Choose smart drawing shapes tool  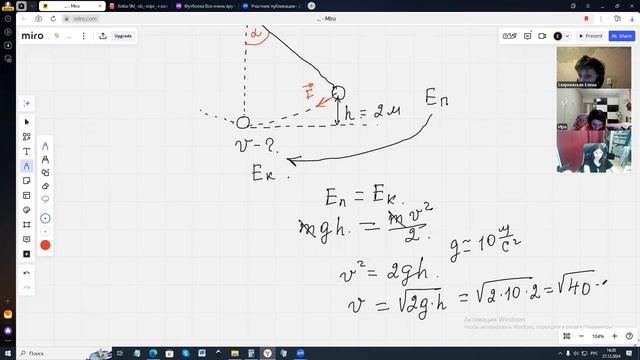click(x=45, y=172)
